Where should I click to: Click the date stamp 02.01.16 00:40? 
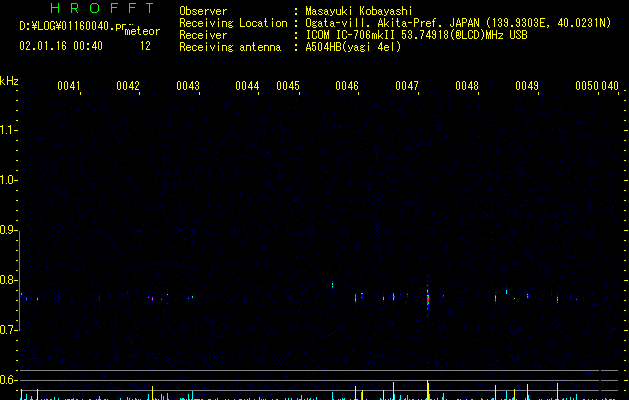click(61, 46)
